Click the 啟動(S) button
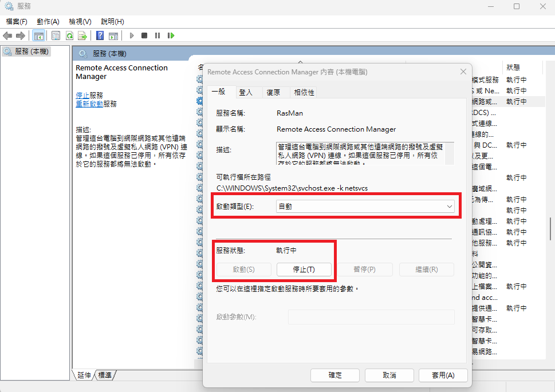The image size is (555, 392). coord(243,269)
